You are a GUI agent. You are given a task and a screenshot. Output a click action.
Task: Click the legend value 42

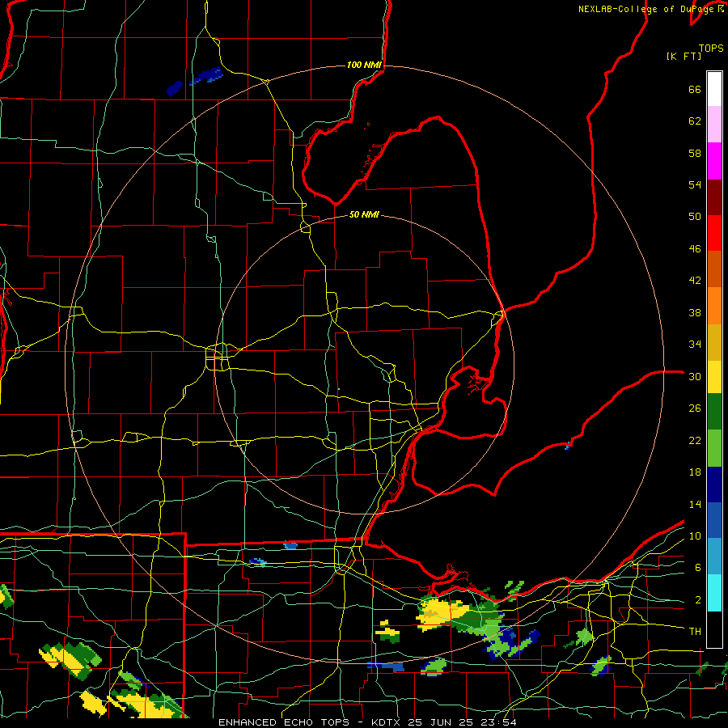[x=695, y=281]
